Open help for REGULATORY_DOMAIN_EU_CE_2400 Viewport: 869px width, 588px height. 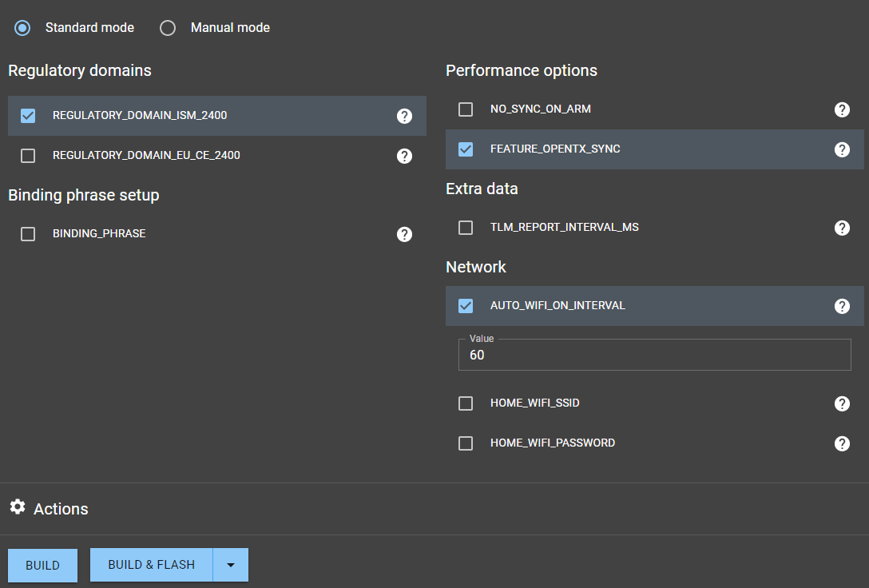coord(405,156)
